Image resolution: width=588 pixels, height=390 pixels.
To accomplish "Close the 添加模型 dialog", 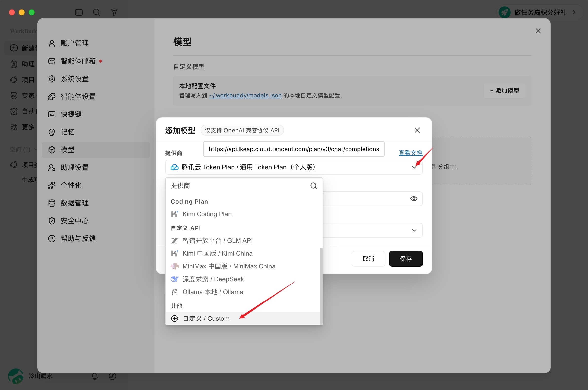I will coord(417,130).
